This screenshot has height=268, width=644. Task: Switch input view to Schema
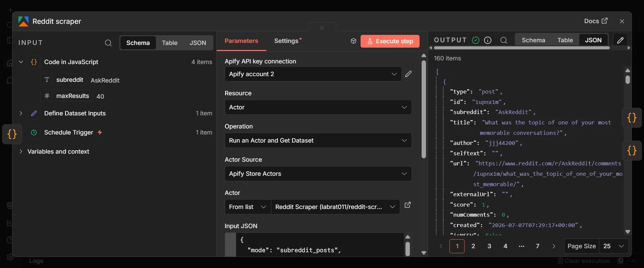pyautogui.click(x=138, y=43)
